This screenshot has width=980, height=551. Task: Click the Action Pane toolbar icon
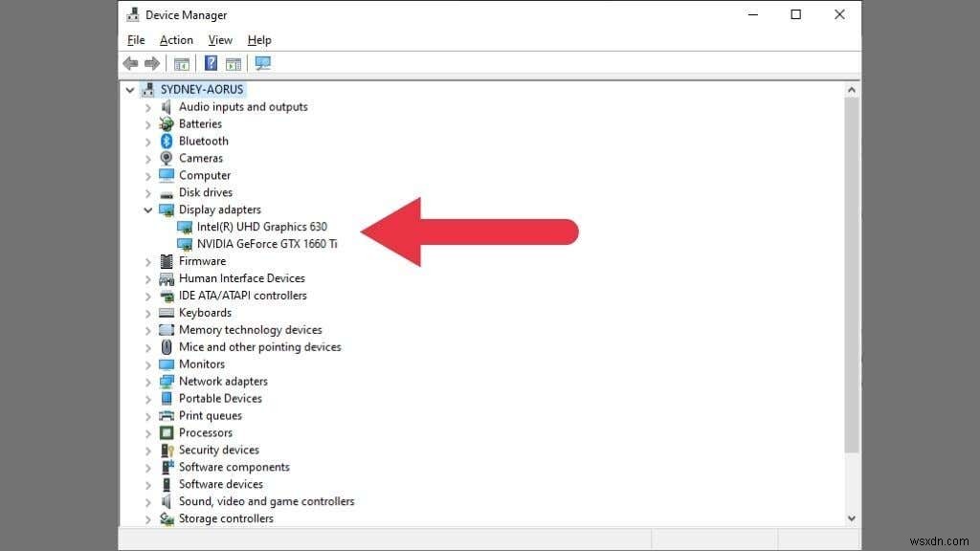(234, 64)
